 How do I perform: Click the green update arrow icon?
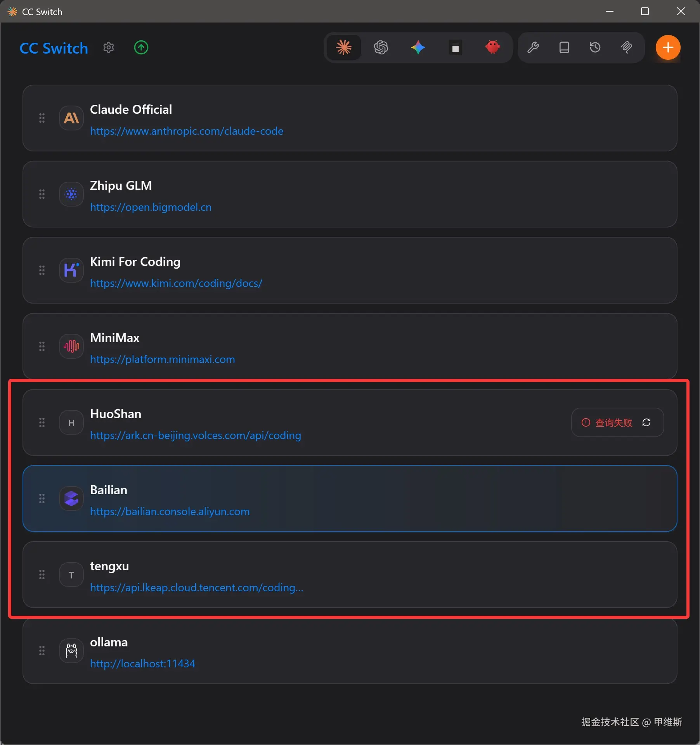[x=141, y=48]
